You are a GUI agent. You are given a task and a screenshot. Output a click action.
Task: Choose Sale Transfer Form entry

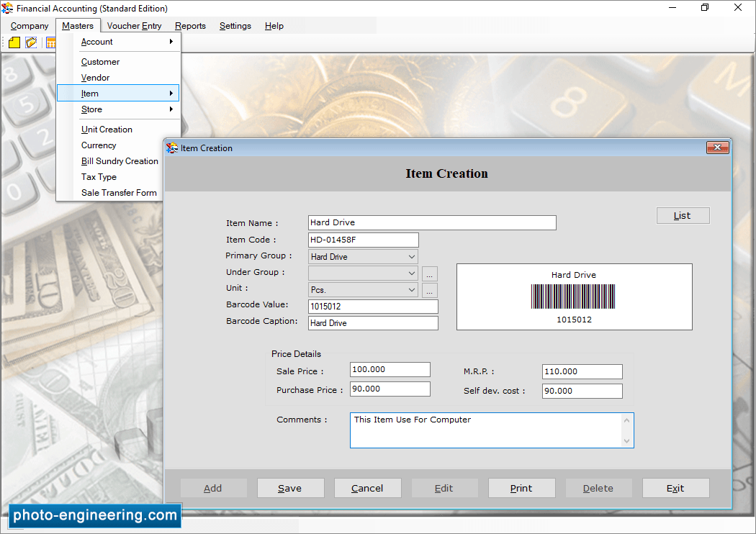point(110,193)
